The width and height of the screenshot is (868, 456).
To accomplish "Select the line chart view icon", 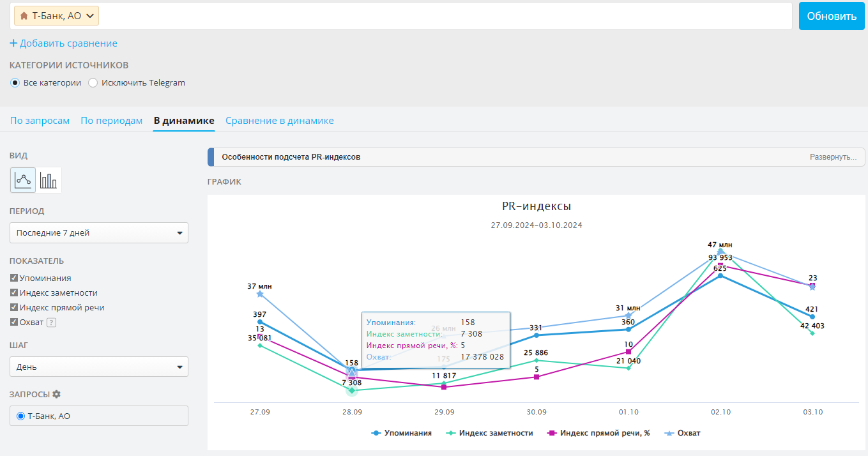I will 23,180.
